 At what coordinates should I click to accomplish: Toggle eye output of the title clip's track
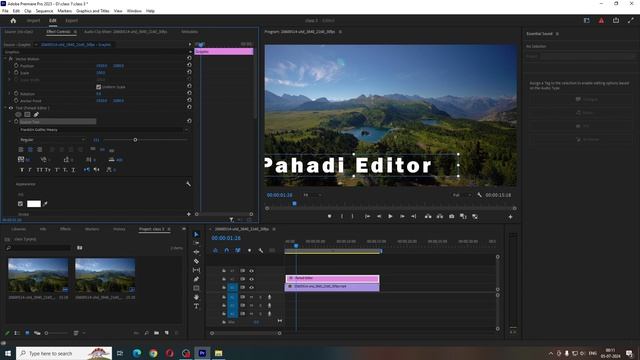[251, 279]
